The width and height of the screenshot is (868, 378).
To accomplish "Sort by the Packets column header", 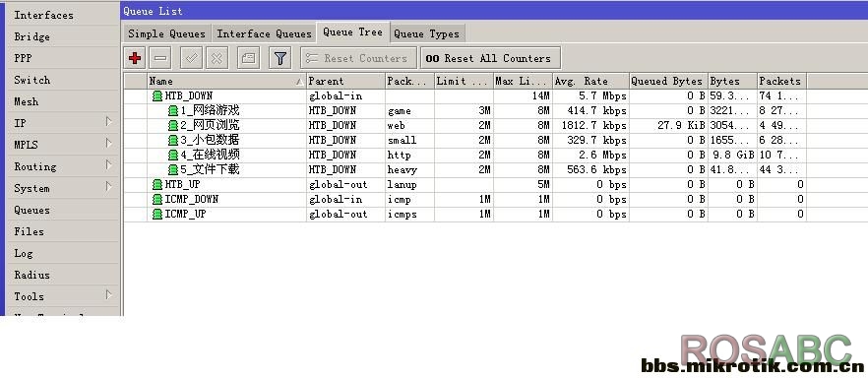I will pos(781,82).
